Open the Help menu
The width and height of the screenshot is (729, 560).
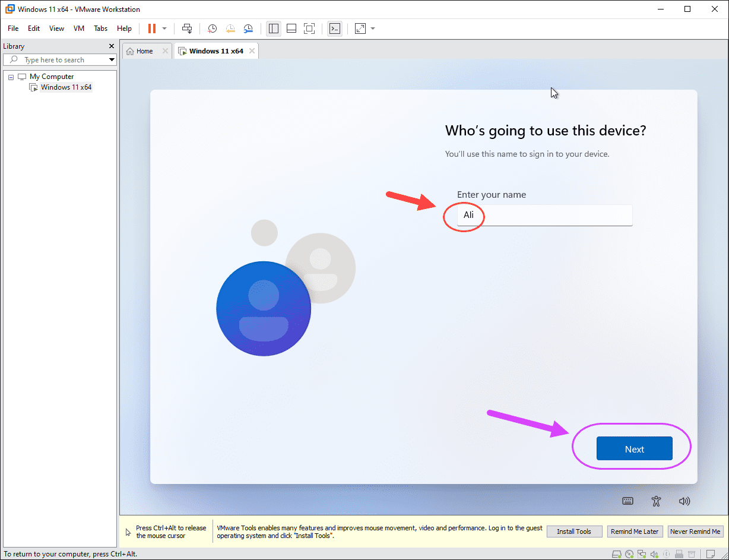tap(124, 29)
